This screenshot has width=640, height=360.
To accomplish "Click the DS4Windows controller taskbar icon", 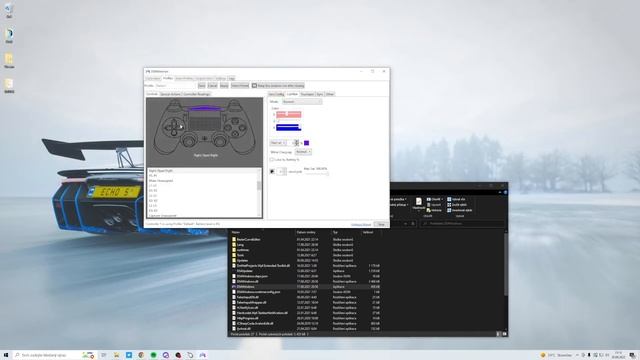I will (x=202, y=355).
